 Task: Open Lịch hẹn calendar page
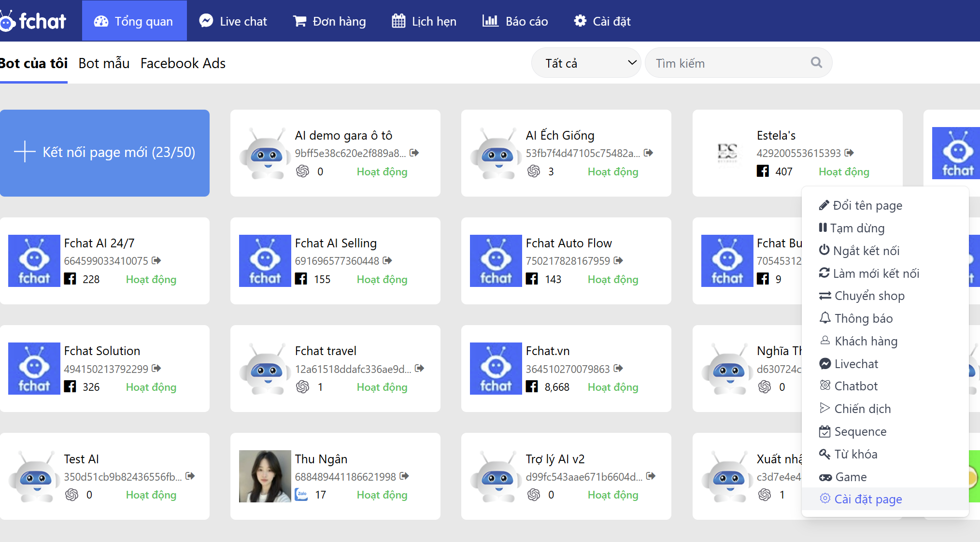[424, 21]
